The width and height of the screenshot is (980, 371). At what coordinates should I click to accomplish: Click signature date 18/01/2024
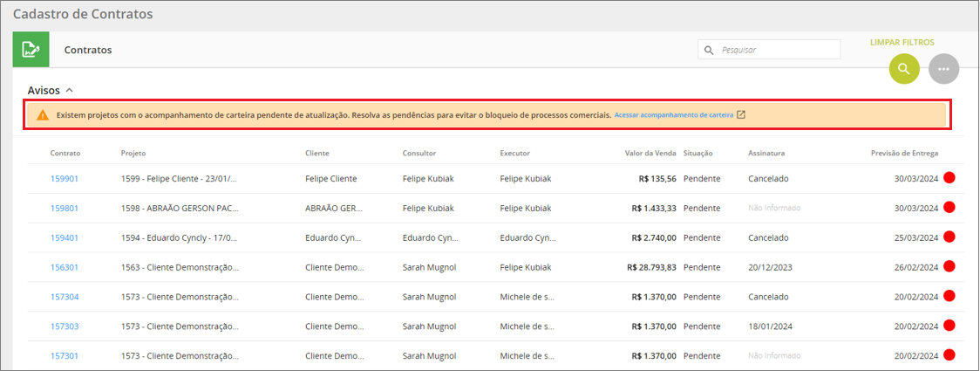[770, 326]
